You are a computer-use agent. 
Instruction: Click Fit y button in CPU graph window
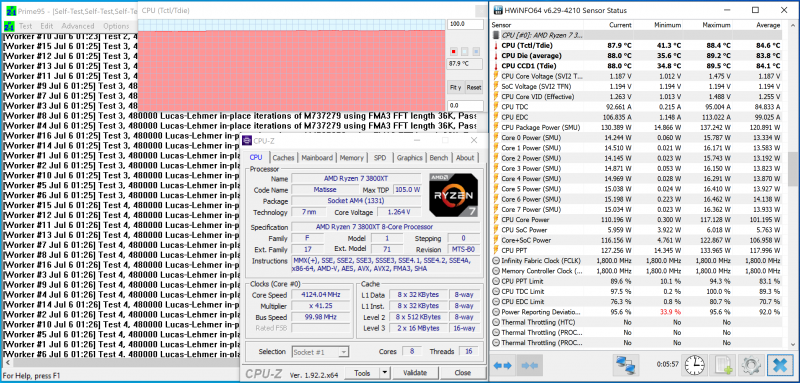455,87
